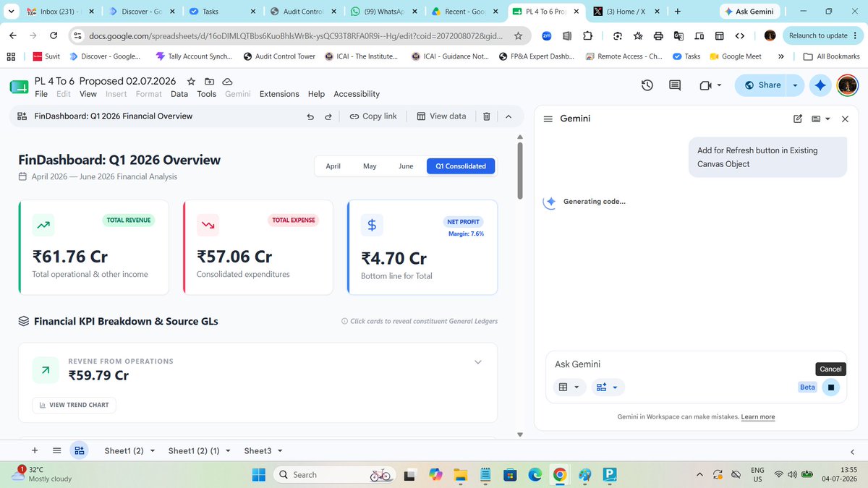The width and height of the screenshot is (868, 488).
Task: Click the Google Sheets home logo
Action: [19, 86]
